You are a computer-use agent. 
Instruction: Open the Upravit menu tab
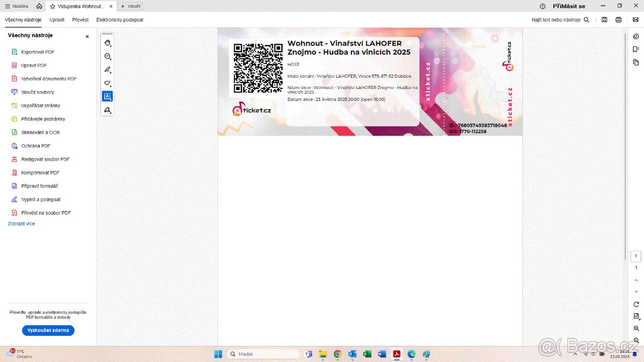pos(57,20)
